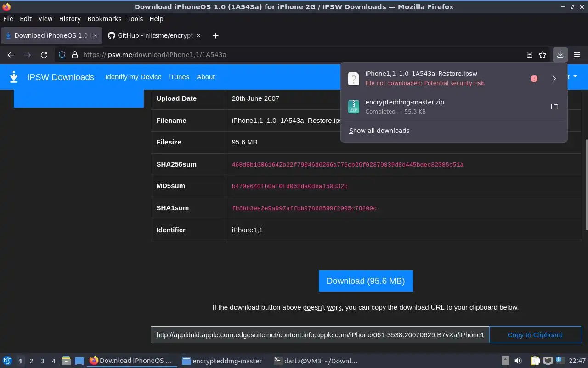Image resolution: width=588 pixels, height=368 pixels.
Task: Open a new tab with the plus button
Action: 215,35
